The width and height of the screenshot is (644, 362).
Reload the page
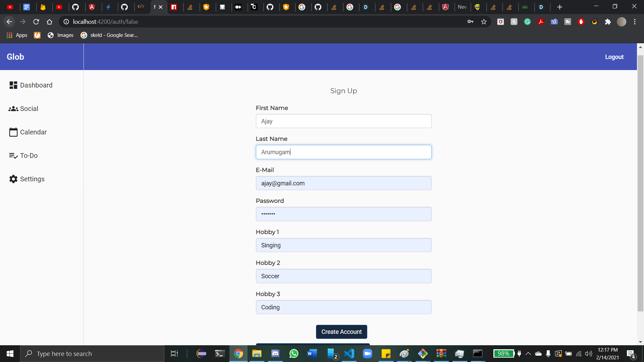(x=36, y=22)
